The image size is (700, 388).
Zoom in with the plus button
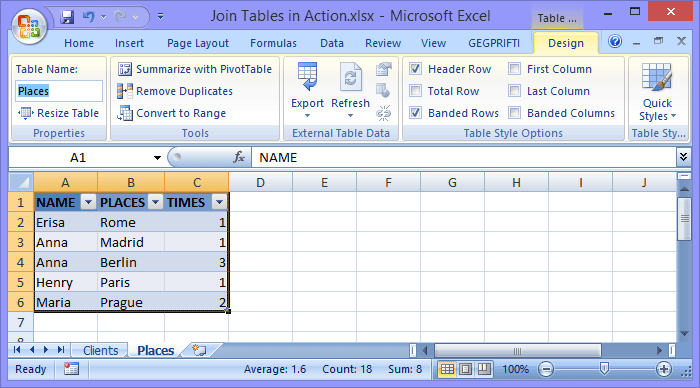coord(664,369)
